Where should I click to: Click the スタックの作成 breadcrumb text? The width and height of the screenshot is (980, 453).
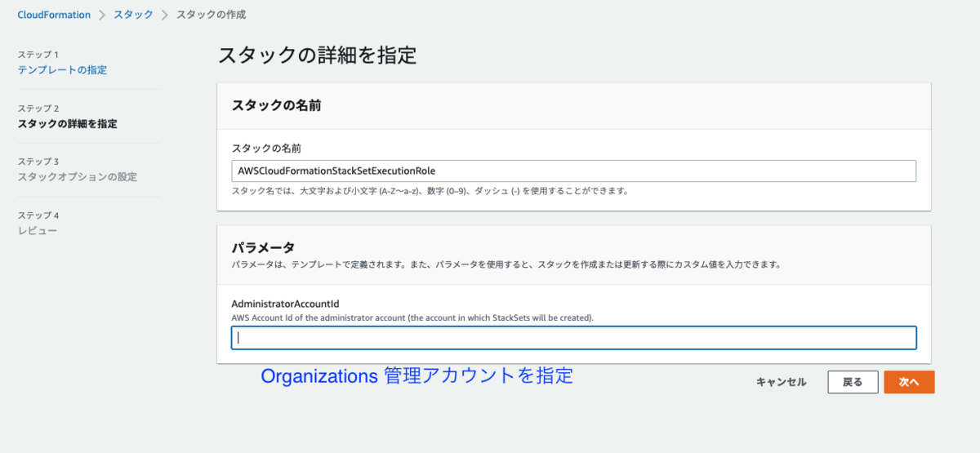(211, 15)
